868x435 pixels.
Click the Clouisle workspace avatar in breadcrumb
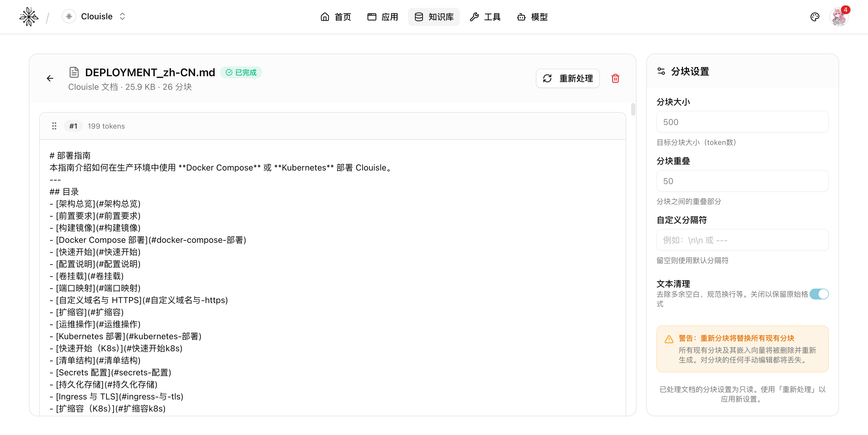coord(69,16)
